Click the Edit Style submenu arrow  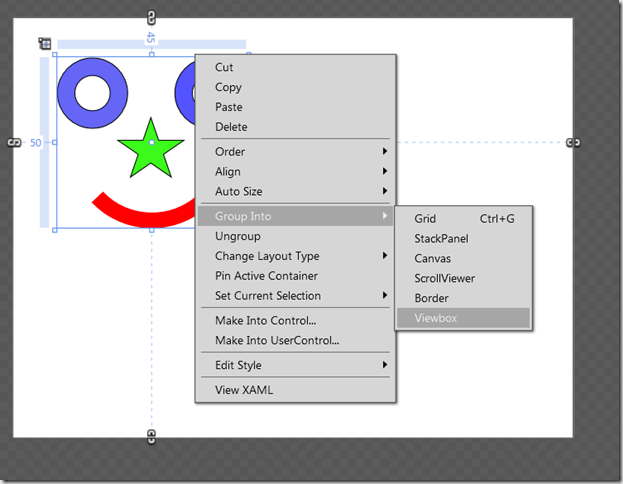[x=385, y=364]
